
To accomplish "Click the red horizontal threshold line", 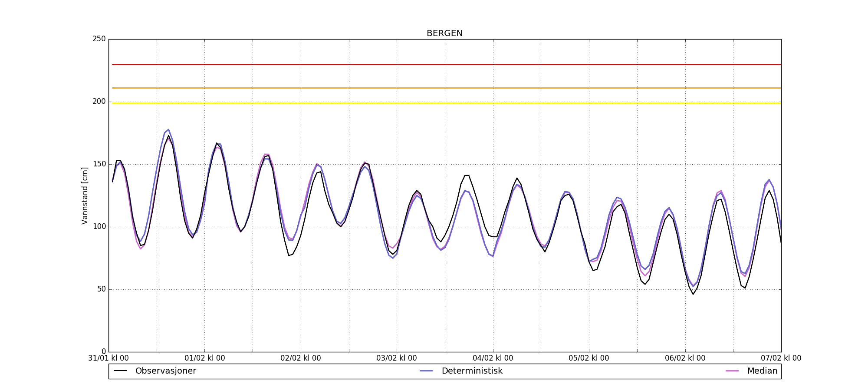I will [x=447, y=64].
